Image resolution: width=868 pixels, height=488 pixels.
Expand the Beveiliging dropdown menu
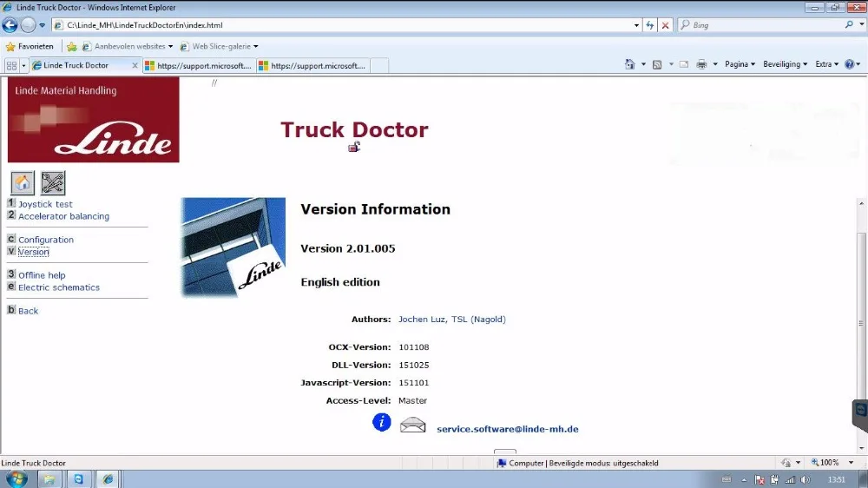(x=785, y=64)
